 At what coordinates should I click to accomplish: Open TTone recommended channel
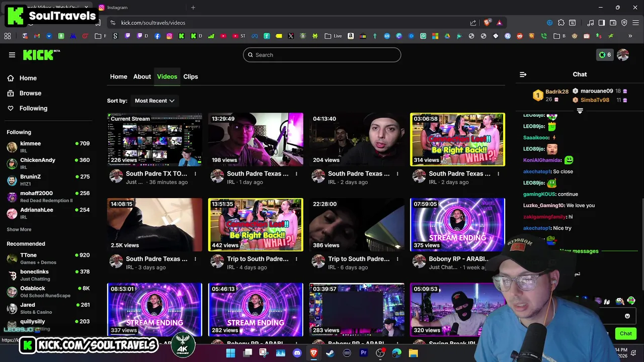[x=48, y=258]
